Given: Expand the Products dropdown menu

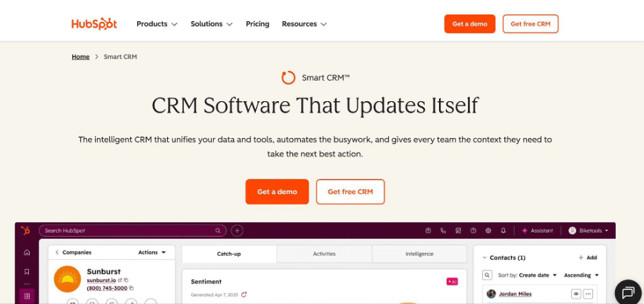Looking at the screenshot, I should [157, 24].
